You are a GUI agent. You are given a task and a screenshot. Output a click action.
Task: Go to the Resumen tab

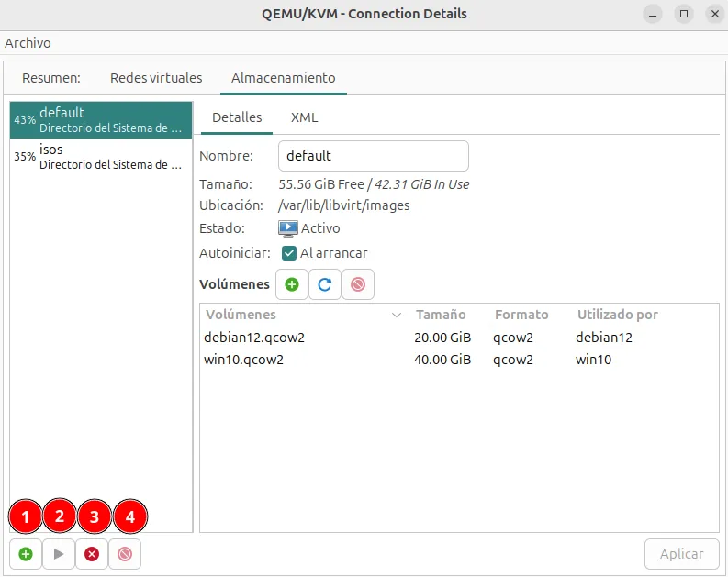coord(51,78)
